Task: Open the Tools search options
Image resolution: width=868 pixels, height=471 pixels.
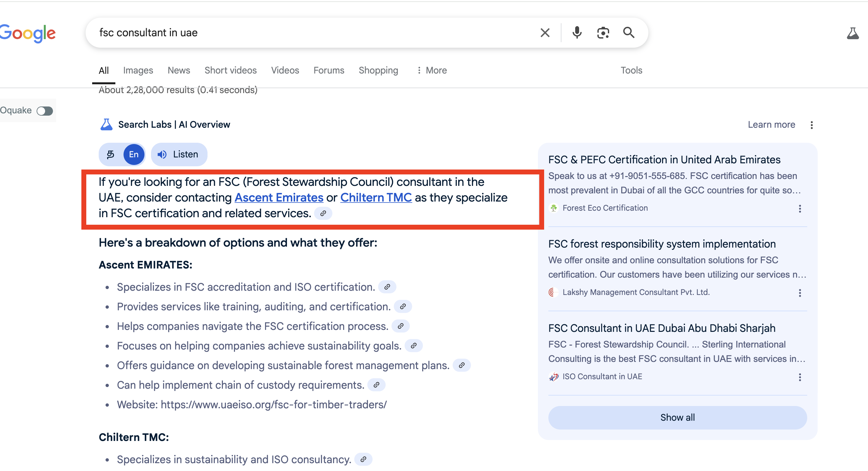Action: tap(631, 70)
